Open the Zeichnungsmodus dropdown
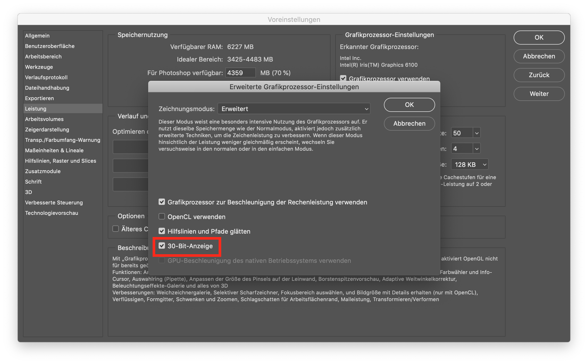The image size is (588, 364). [x=294, y=109]
